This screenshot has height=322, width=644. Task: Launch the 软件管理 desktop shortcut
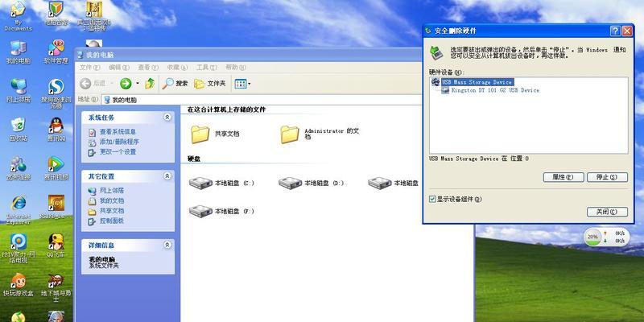click(x=56, y=52)
